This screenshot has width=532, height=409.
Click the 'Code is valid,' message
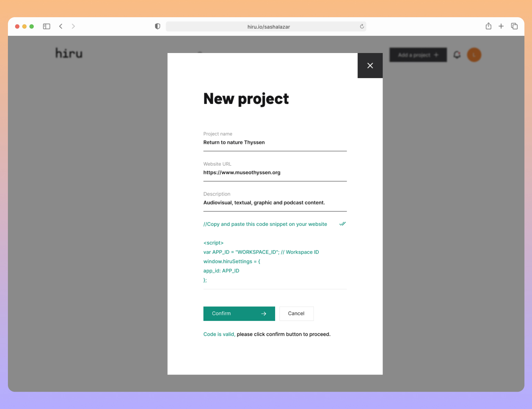point(219,334)
